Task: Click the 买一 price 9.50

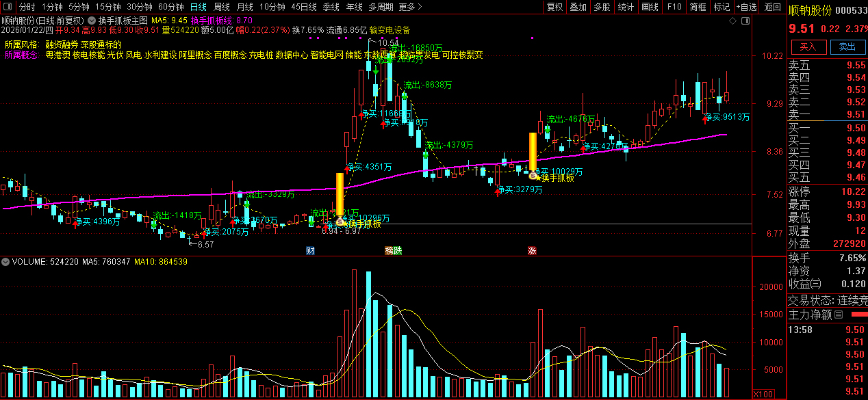Action: tap(856, 128)
